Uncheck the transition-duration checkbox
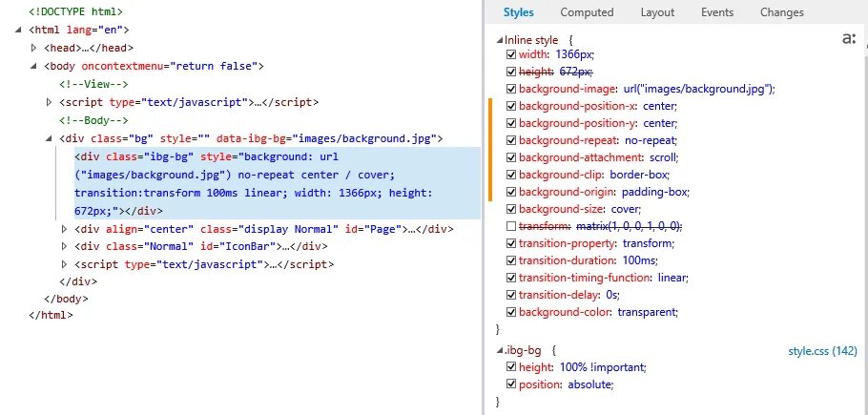The image size is (868, 415). (x=511, y=260)
